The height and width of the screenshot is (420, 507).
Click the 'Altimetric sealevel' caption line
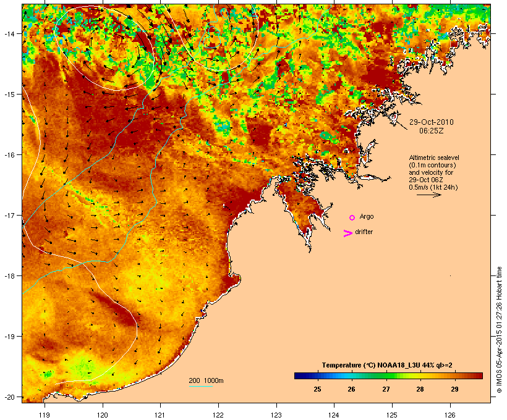click(434, 157)
